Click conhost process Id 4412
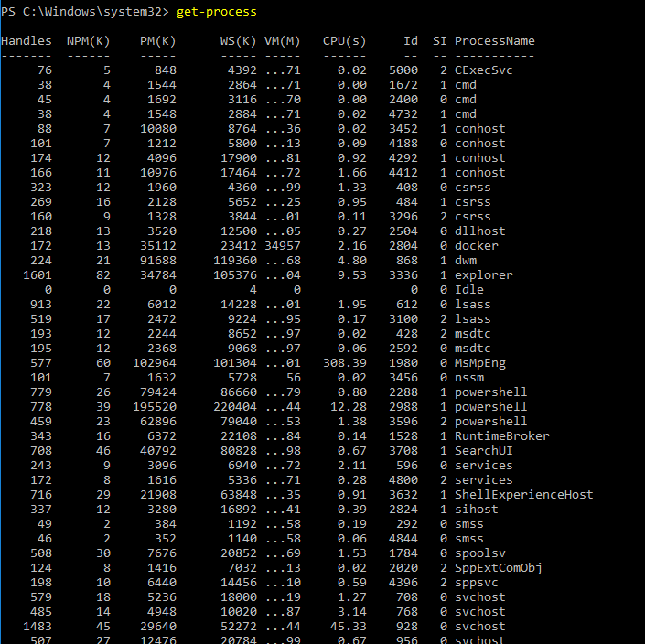The image size is (645, 644). [x=403, y=172]
